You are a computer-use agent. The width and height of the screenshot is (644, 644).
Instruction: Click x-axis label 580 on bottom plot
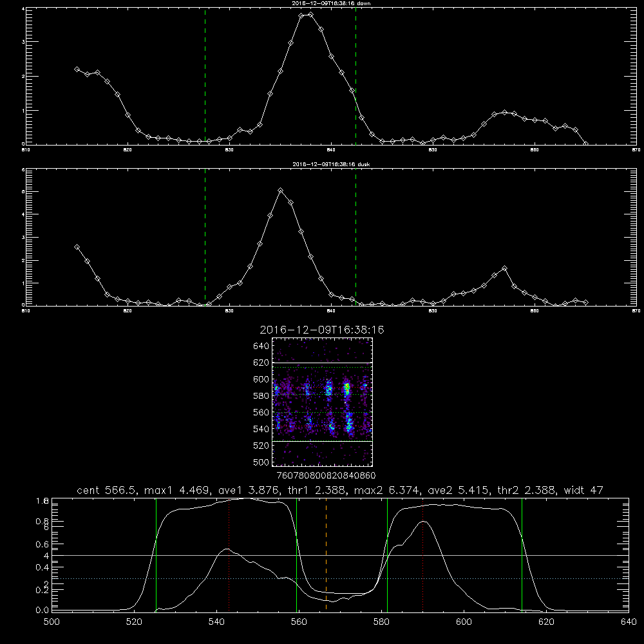[x=381, y=621]
